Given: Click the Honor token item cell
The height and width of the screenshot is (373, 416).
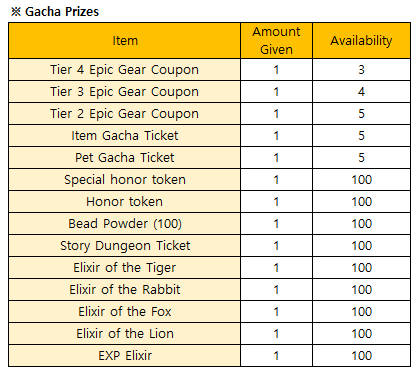Looking at the screenshot, I should tap(125, 202).
